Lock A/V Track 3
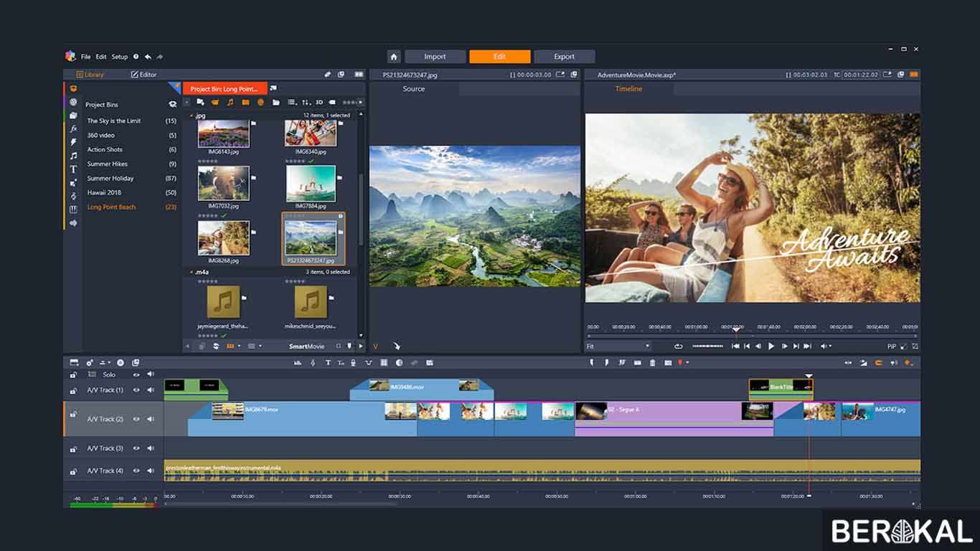This screenshot has height=551, width=980. coord(74,448)
